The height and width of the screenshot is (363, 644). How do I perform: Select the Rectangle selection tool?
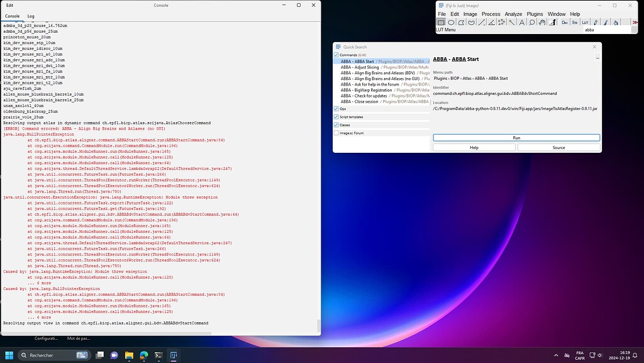pos(441,23)
